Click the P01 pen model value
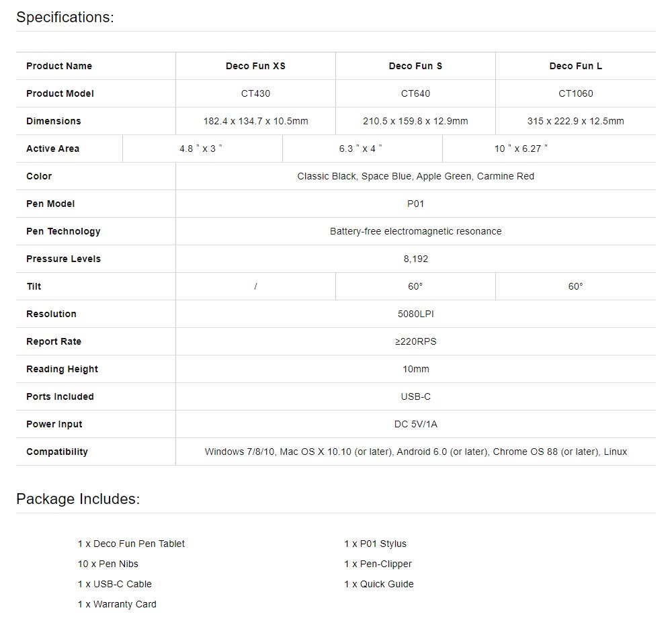Image resolution: width=672 pixels, height=637 pixels. click(x=415, y=204)
